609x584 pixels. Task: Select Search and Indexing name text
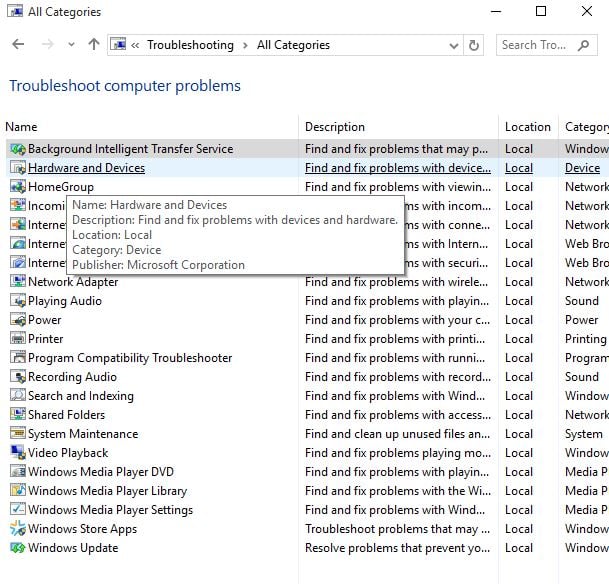(81, 396)
